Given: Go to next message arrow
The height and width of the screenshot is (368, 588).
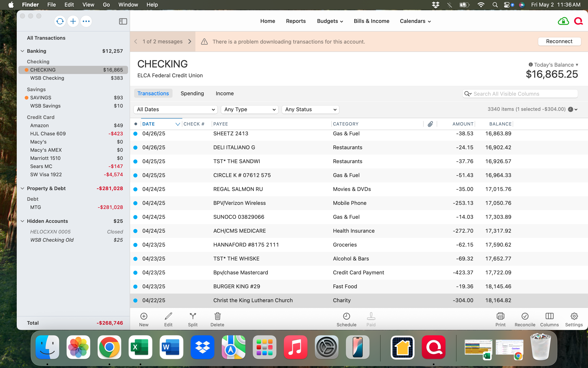Looking at the screenshot, I should coord(190,42).
